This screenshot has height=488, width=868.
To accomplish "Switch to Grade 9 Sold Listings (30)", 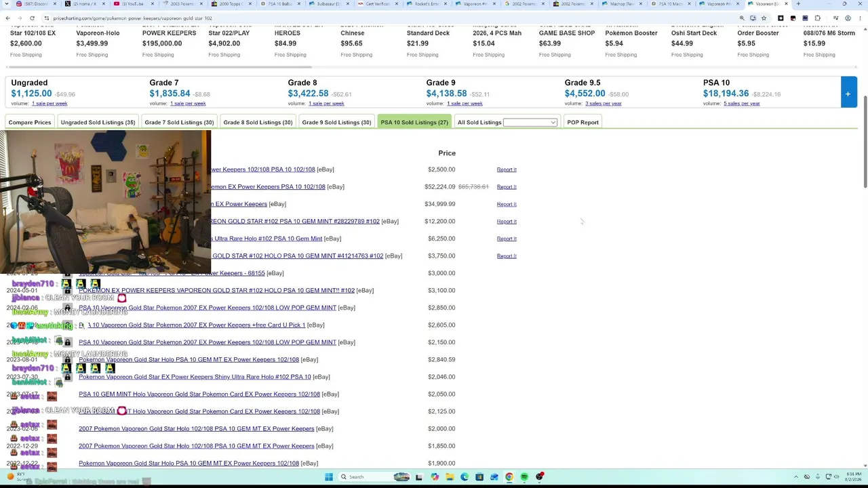I will pos(336,123).
